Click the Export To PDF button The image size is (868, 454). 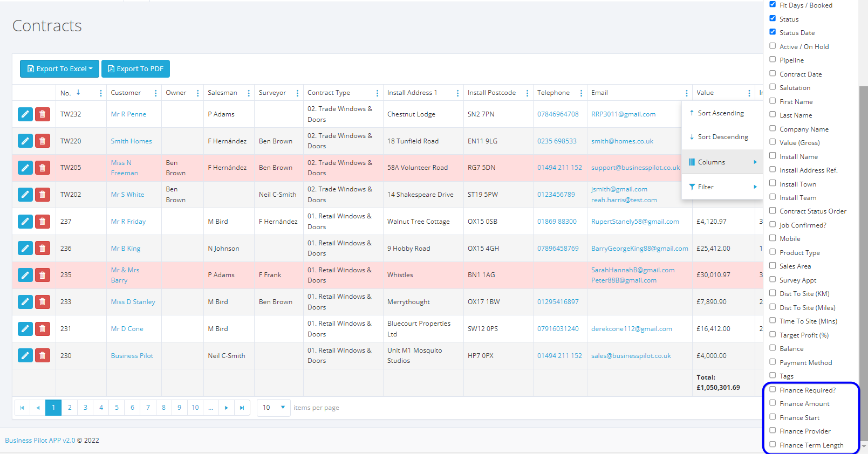pyautogui.click(x=135, y=69)
